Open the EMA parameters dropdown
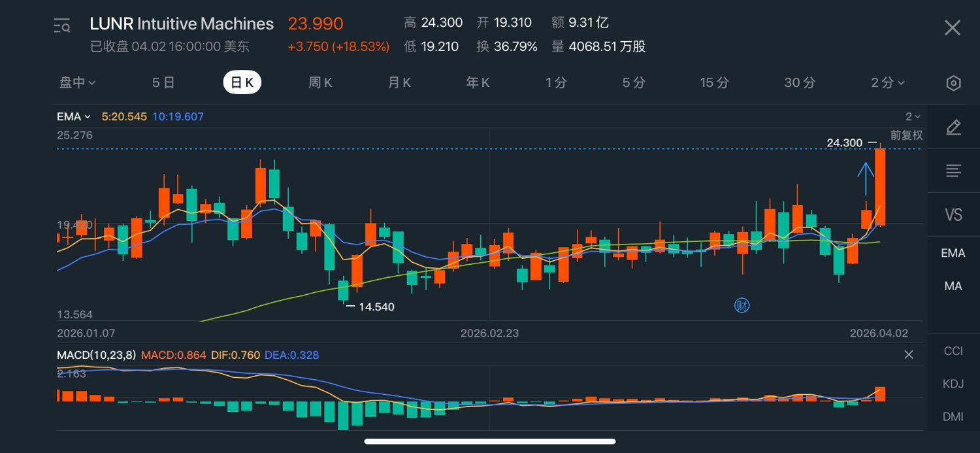980x453 pixels. tap(73, 117)
